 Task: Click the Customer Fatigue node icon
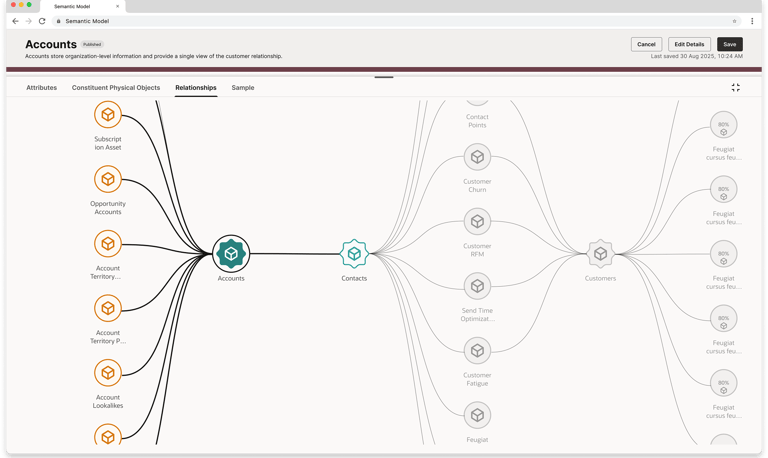[478, 351]
